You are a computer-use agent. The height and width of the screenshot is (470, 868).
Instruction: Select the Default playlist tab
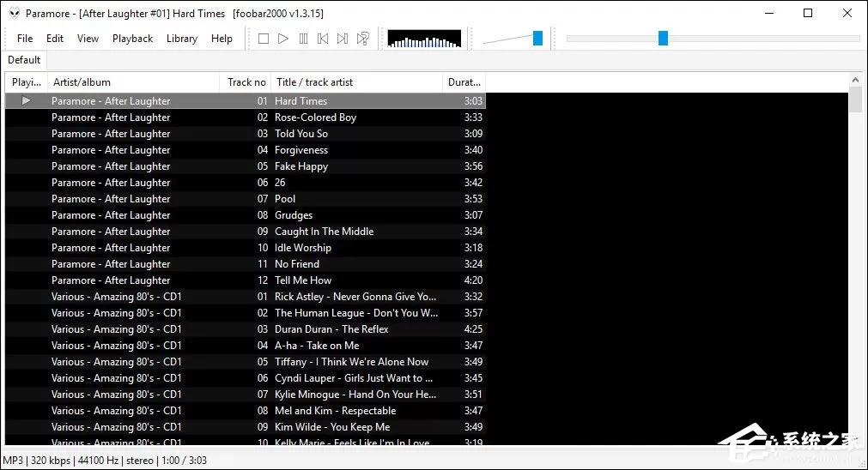coord(24,60)
